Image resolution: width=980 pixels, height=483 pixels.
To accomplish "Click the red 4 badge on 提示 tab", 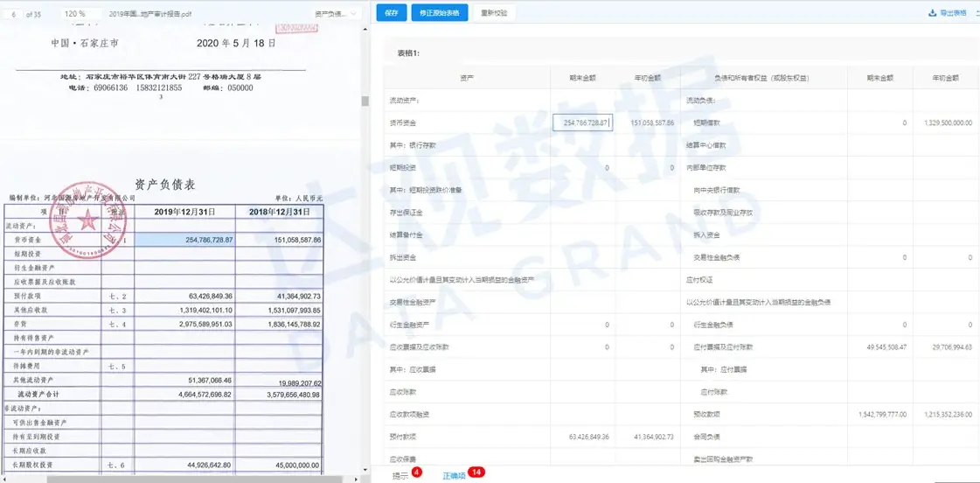I will (416, 472).
